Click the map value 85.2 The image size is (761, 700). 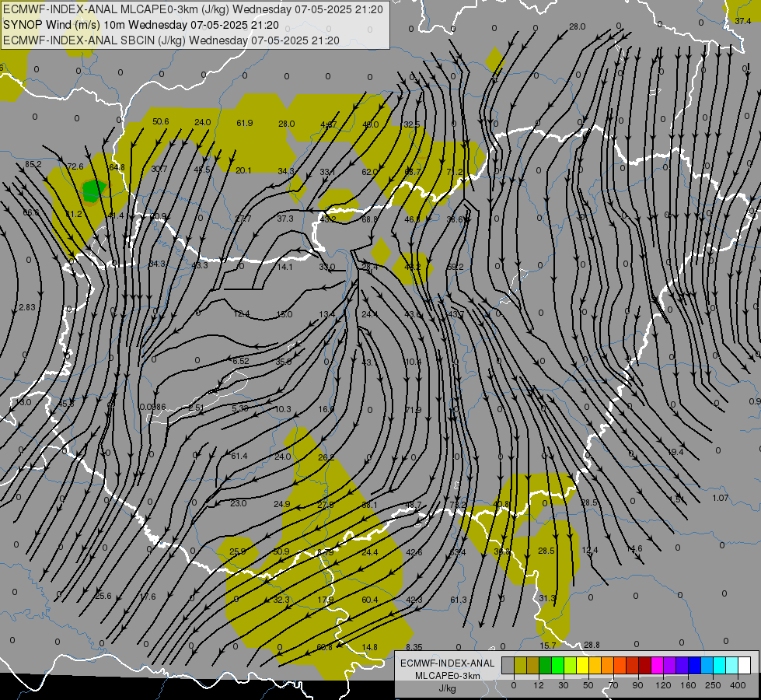33,164
